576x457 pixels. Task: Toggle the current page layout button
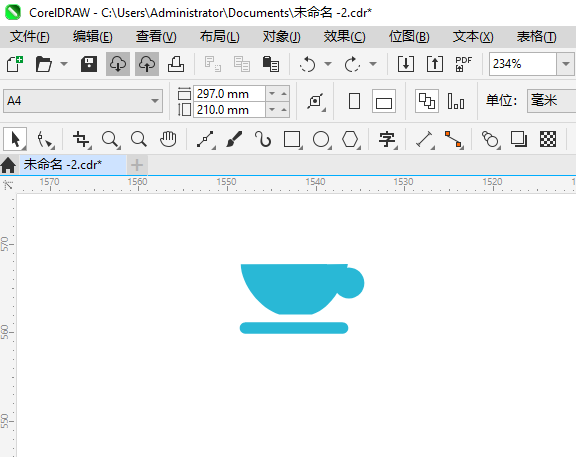(x=456, y=101)
